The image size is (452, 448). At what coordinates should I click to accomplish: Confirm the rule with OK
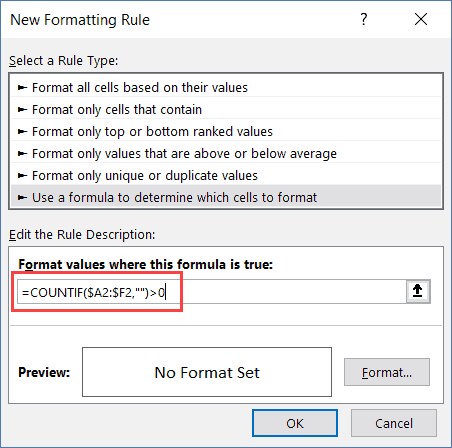[x=295, y=423]
